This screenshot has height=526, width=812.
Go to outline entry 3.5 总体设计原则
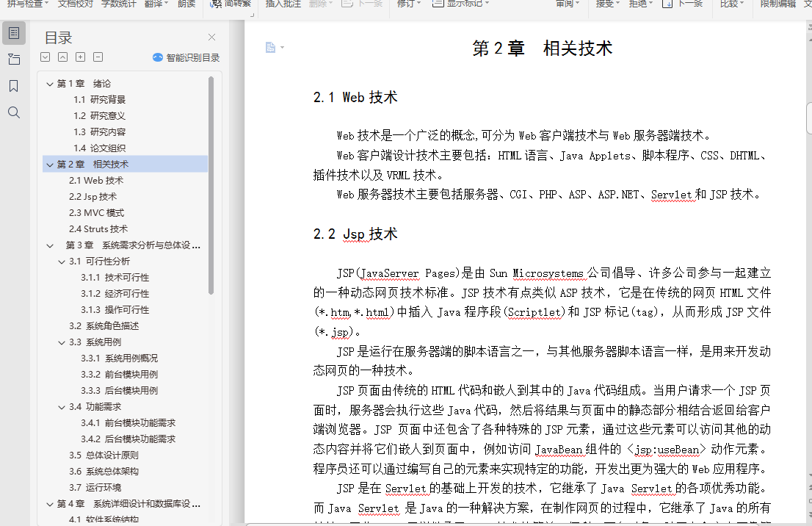pyautogui.click(x=104, y=455)
